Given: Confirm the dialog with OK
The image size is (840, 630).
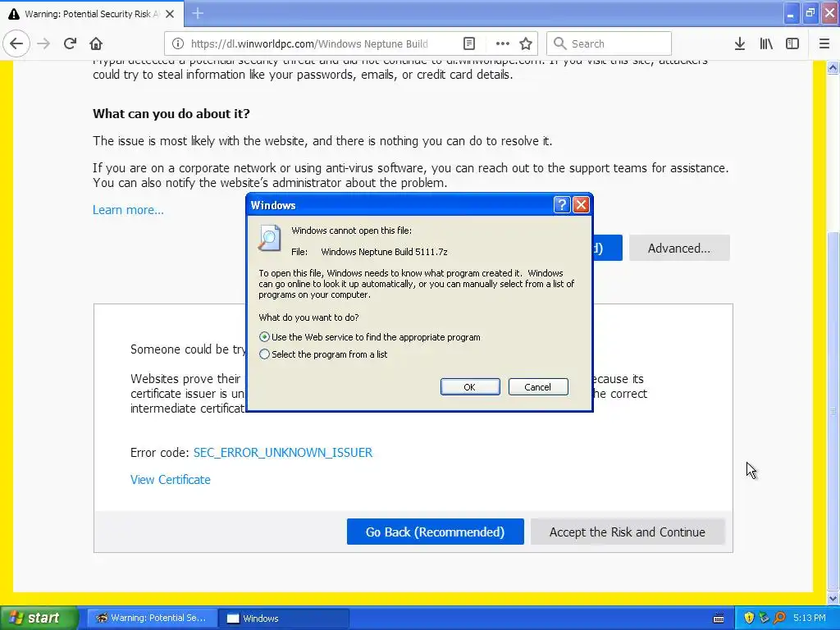Looking at the screenshot, I should tap(470, 387).
